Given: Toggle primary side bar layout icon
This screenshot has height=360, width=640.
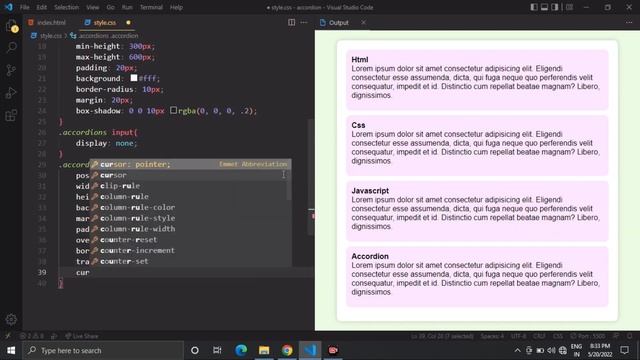Looking at the screenshot, I should click(x=534, y=7).
